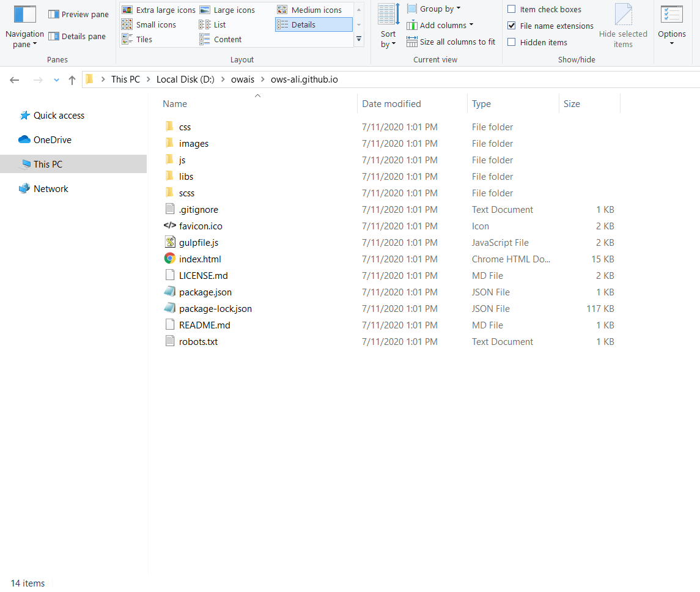Select the README.md file icon
700x592 pixels.
(x=169, y=325)
